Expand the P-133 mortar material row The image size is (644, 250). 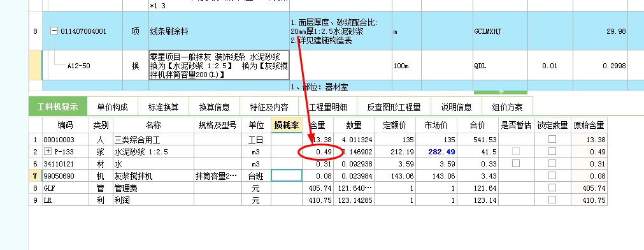[x=48, y=152]
